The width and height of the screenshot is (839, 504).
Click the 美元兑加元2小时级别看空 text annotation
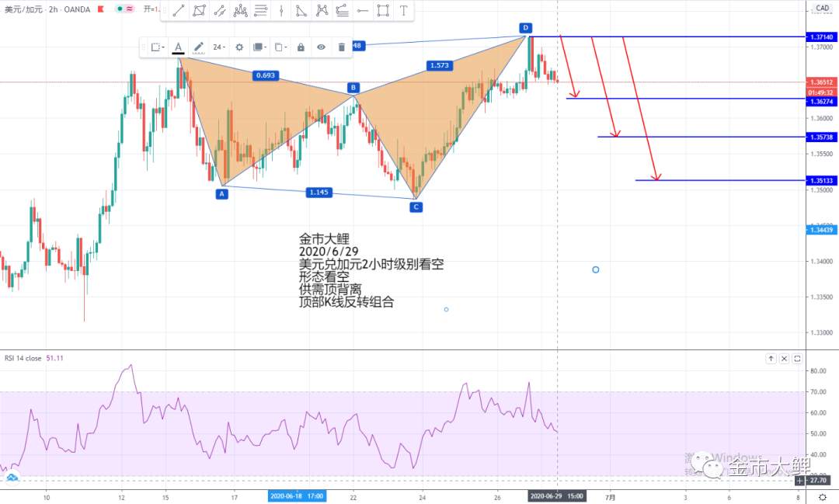[371, 264]
